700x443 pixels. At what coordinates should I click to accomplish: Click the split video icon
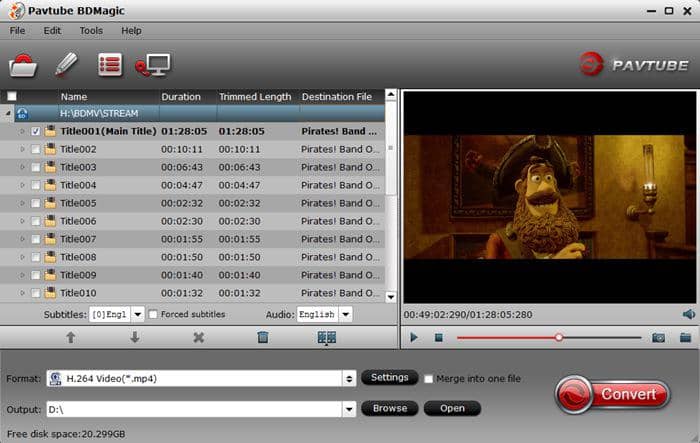[x=327, y=337]
